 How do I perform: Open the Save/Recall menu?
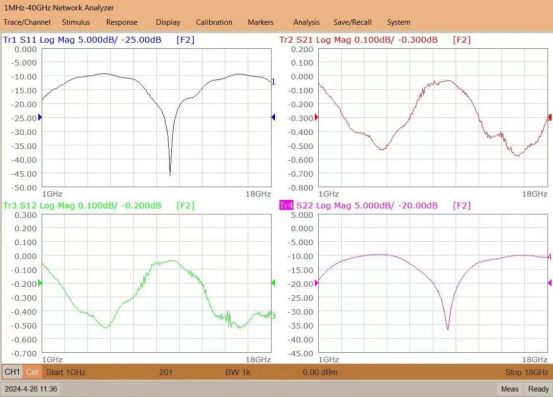tap(352, 22)
